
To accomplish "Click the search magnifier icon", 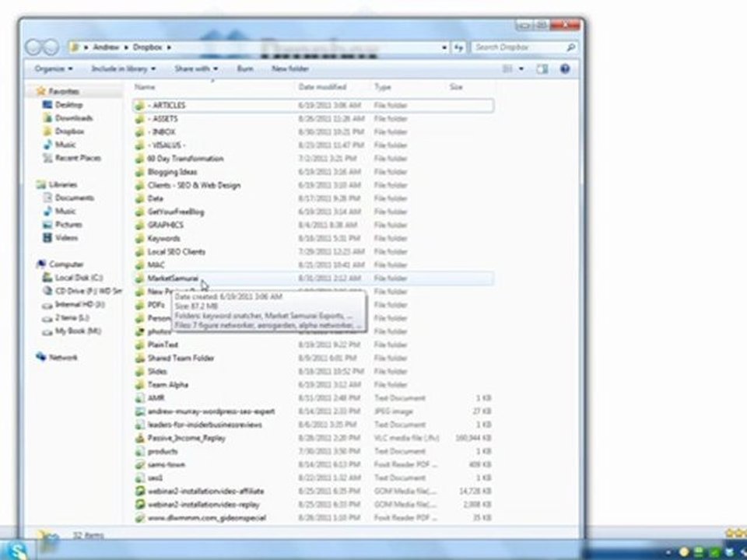I will 570,47.
